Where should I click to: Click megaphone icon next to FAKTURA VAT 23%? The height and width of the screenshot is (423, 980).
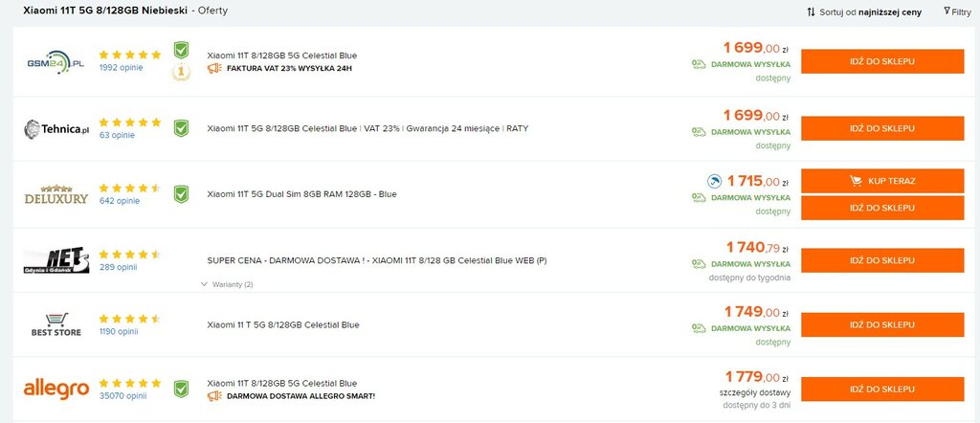tap(214, 68)
